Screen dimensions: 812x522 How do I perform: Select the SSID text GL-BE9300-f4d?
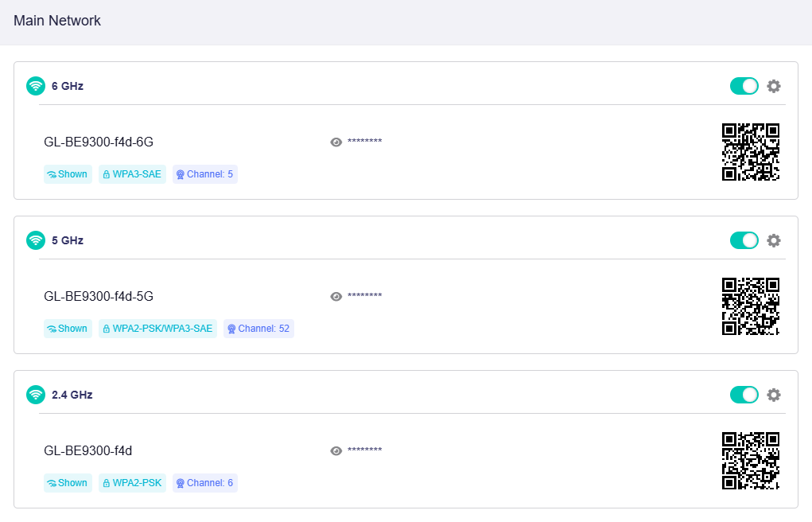[88, 451]
